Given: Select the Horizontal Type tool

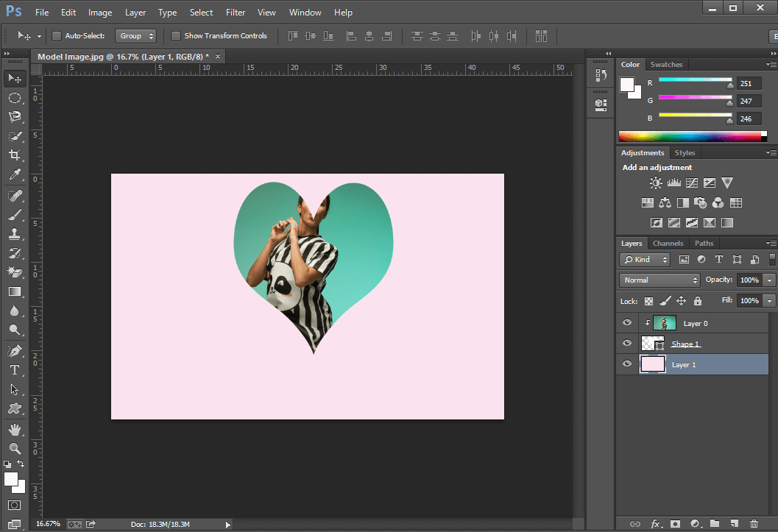Looking at the screenshot, I should 15,370.
